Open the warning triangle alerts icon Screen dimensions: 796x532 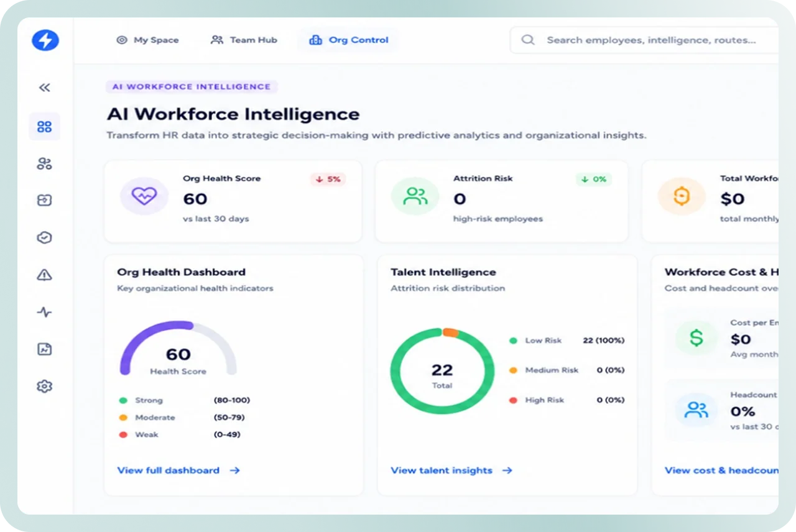pyautogui.click(x=44, y=275)
